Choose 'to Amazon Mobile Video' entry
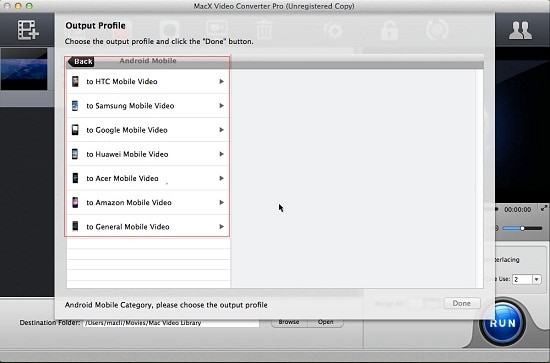 coord(148,202)
